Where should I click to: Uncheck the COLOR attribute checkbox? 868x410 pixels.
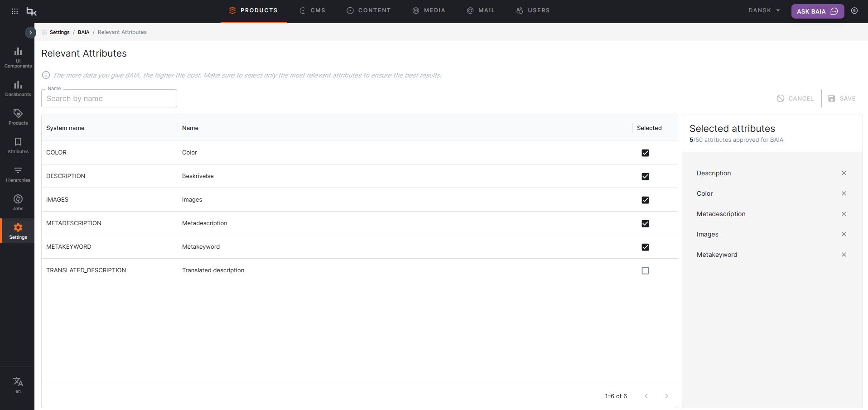point(645,153)
